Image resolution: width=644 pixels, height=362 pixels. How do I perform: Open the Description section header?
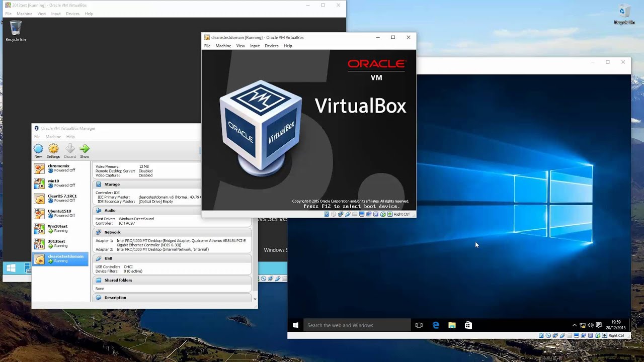[172, 298]
